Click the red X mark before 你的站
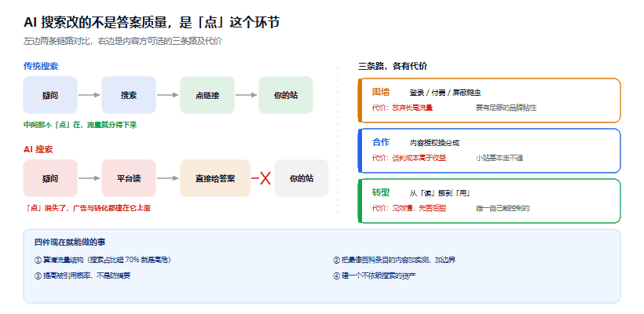 [265, 178]
